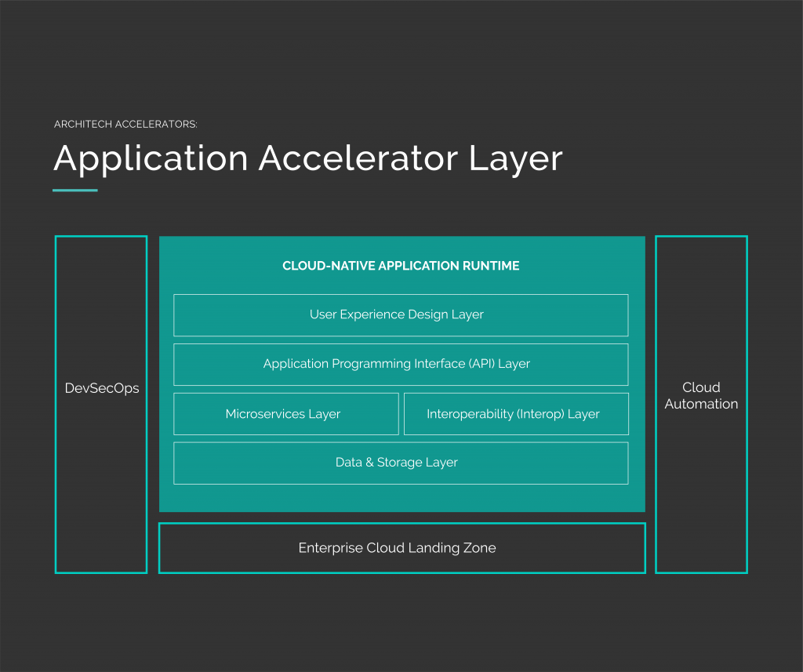Click the Application Programming Interface (API) Layer

point(401,364)
